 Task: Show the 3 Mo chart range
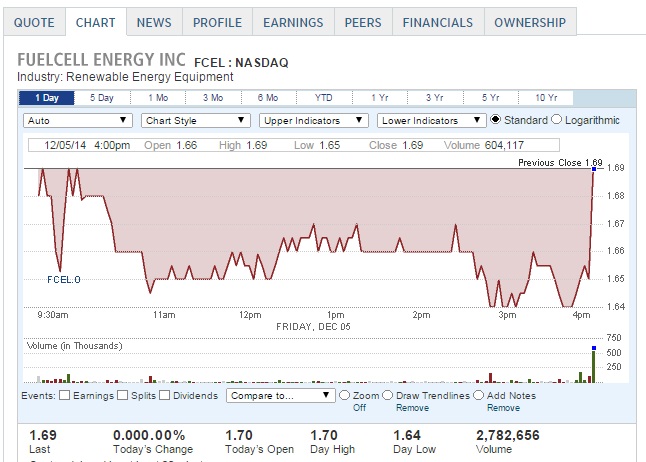point(213,98)
